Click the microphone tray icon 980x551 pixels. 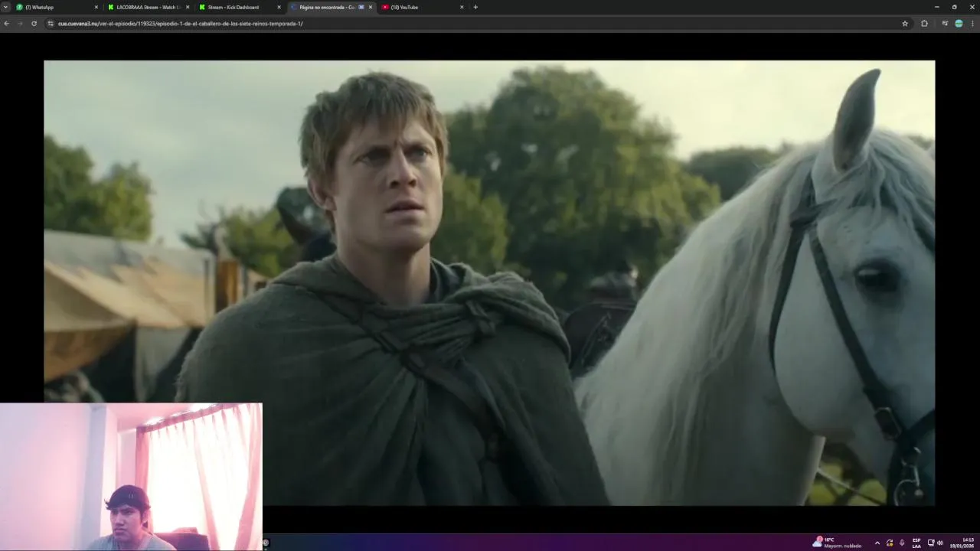[902, 543]
